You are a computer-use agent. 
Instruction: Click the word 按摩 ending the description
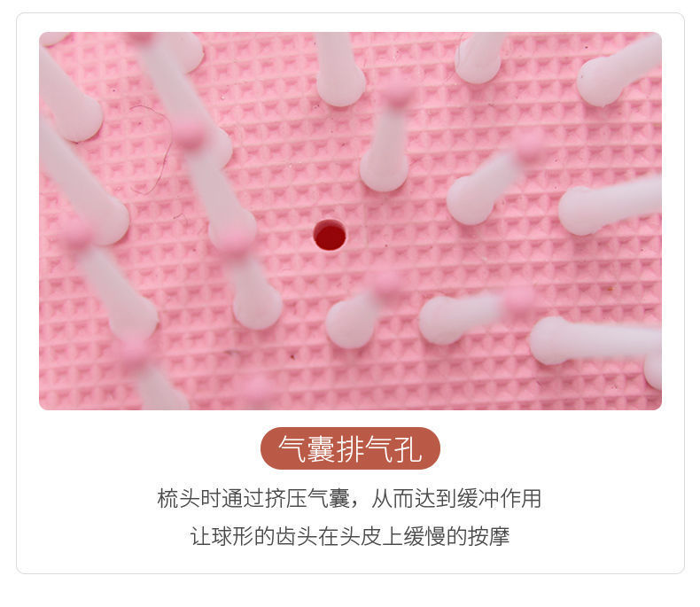click(489, 536)
